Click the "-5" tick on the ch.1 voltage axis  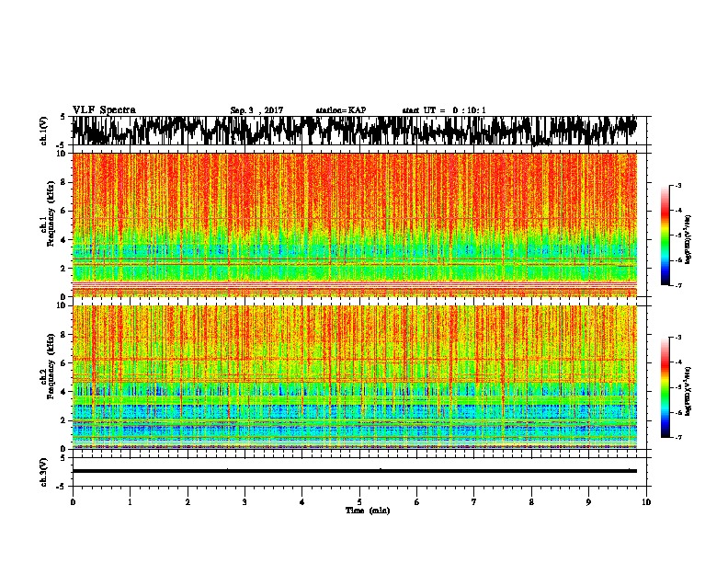[x=63, y=145]
